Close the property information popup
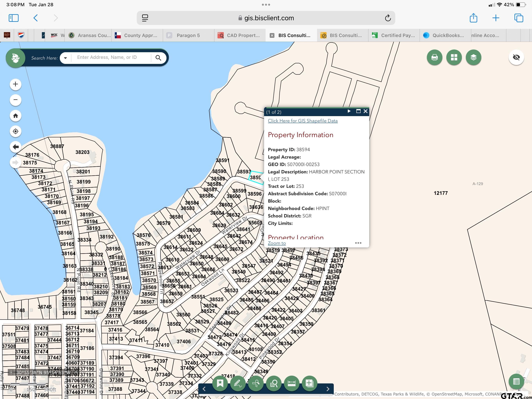The height and width of the screenshot is (399, 532). [366, 111]
